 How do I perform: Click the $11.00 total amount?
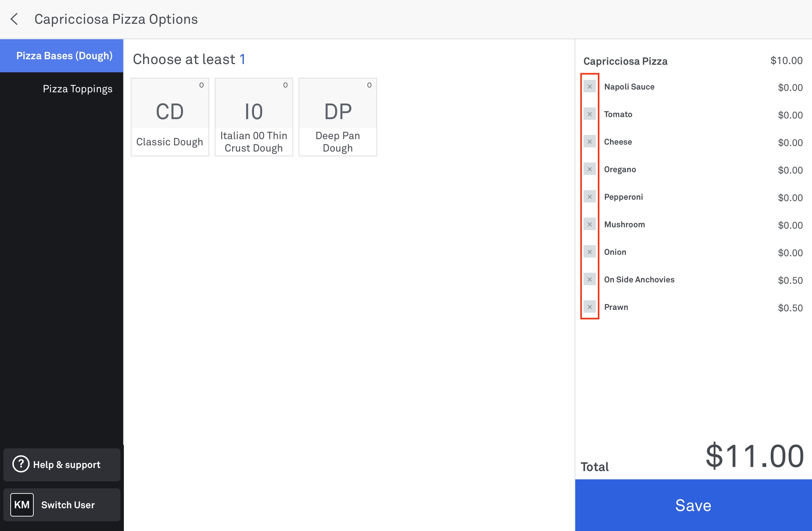[x=755, y=456]
